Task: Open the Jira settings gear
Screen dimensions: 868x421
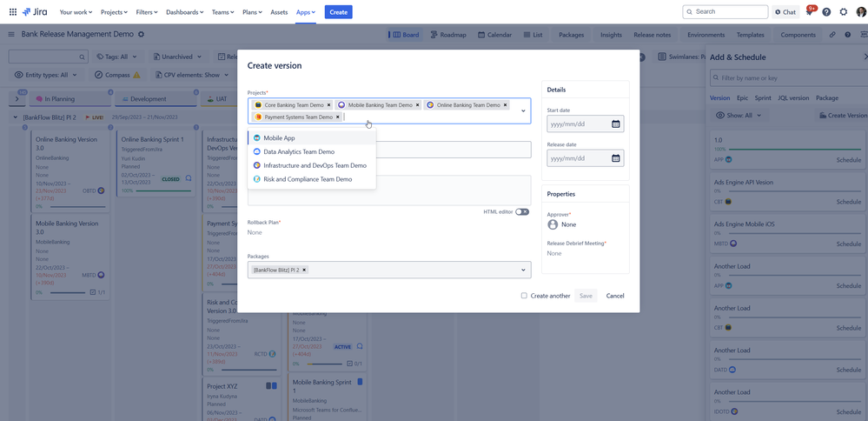Action: (x=844, y=11)
